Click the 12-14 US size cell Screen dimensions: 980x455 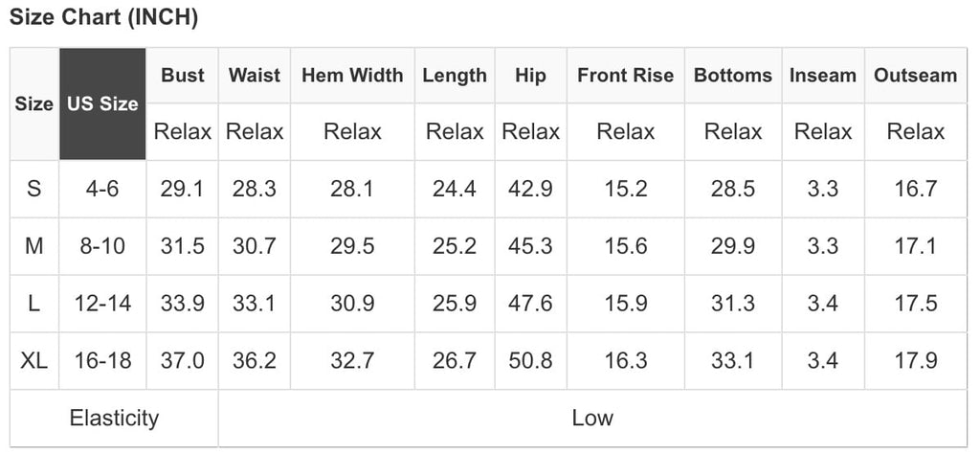click(x=102, y=304)
